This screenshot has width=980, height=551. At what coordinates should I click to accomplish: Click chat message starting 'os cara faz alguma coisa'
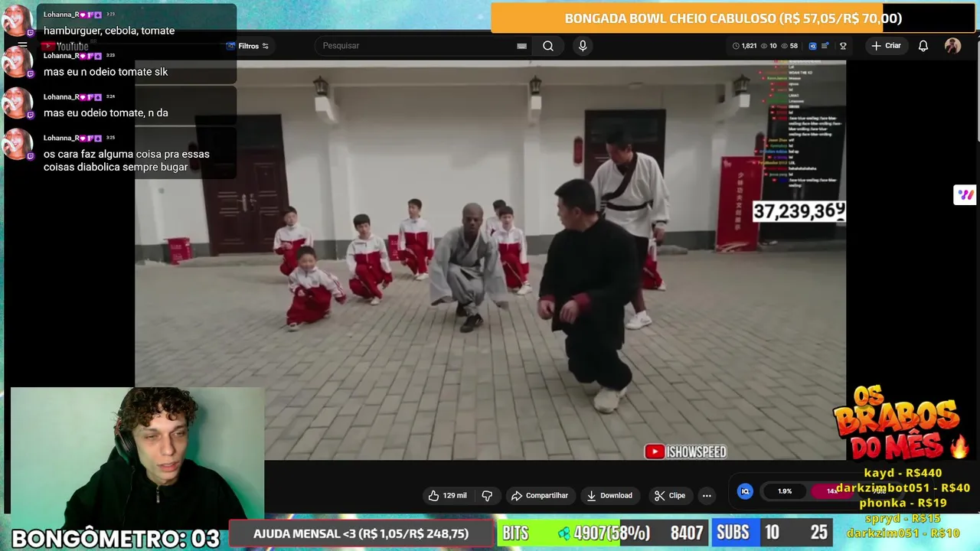126,160
